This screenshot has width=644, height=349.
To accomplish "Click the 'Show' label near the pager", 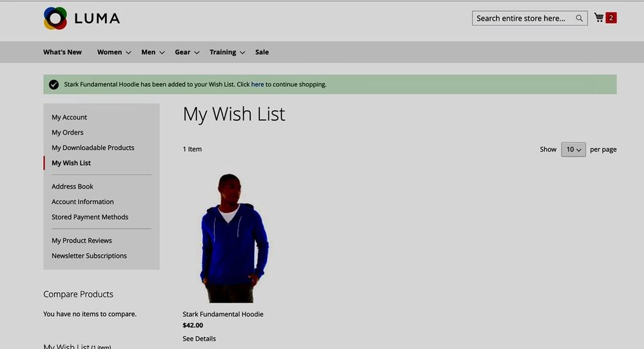I will 548,149.
